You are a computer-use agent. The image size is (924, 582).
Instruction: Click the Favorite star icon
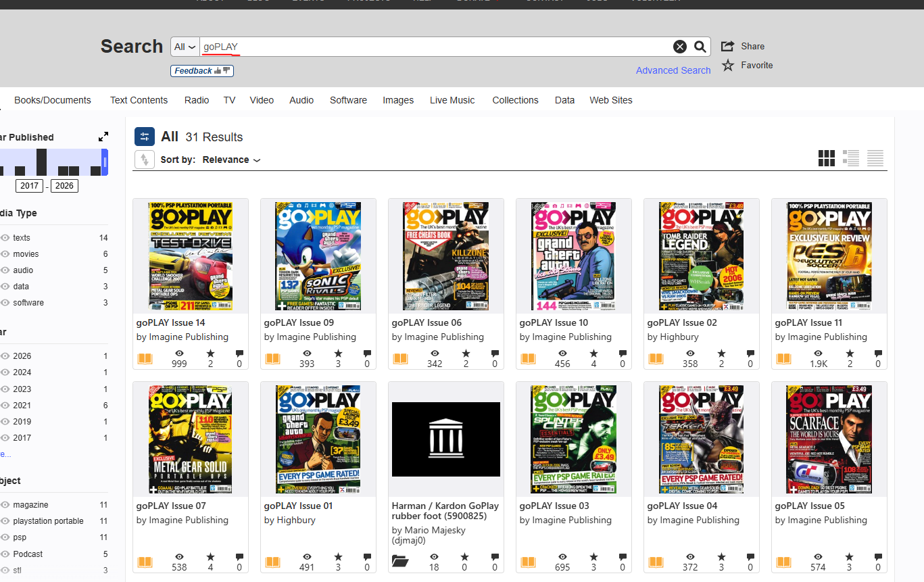(728, 65)
